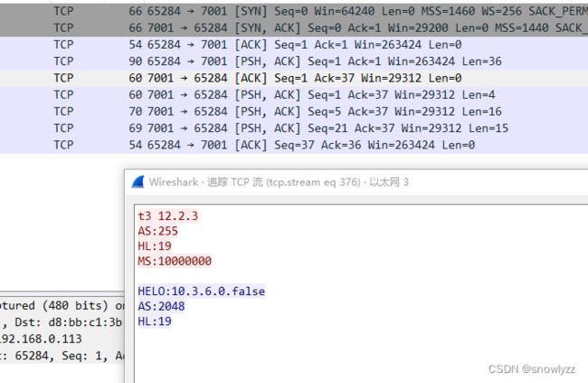This screenshot has height=383, width=588.
Task: Click the '(480 bits)' frame detail line
Action: click(62, 306)
